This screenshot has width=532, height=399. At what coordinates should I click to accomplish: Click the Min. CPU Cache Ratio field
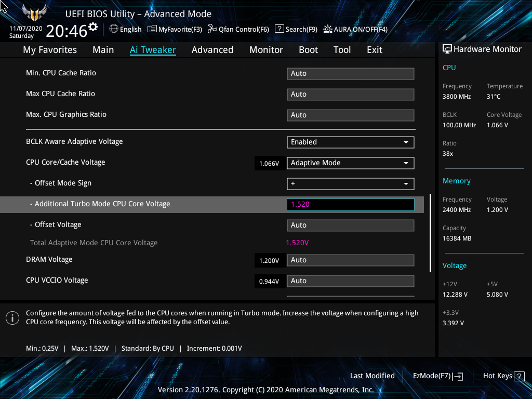pyautogui.click(x=351, y=74)
